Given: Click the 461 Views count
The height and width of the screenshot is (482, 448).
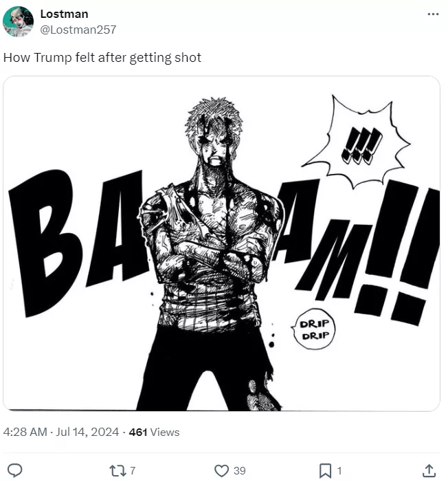Looking at the screenshot, I should pos(154,432).
